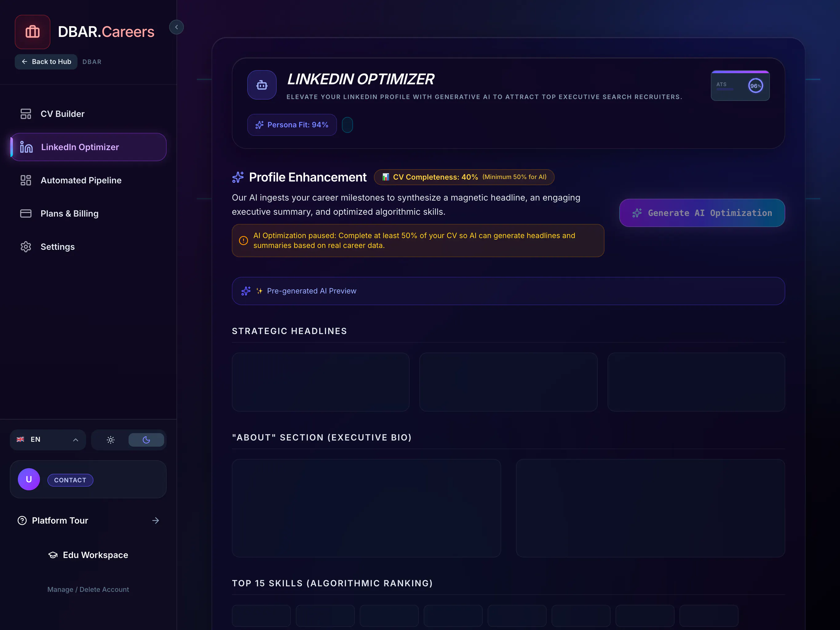840x630 pixels.
Task: Click the Platform Tour arrow icon
Action: (x=155, y=520)
